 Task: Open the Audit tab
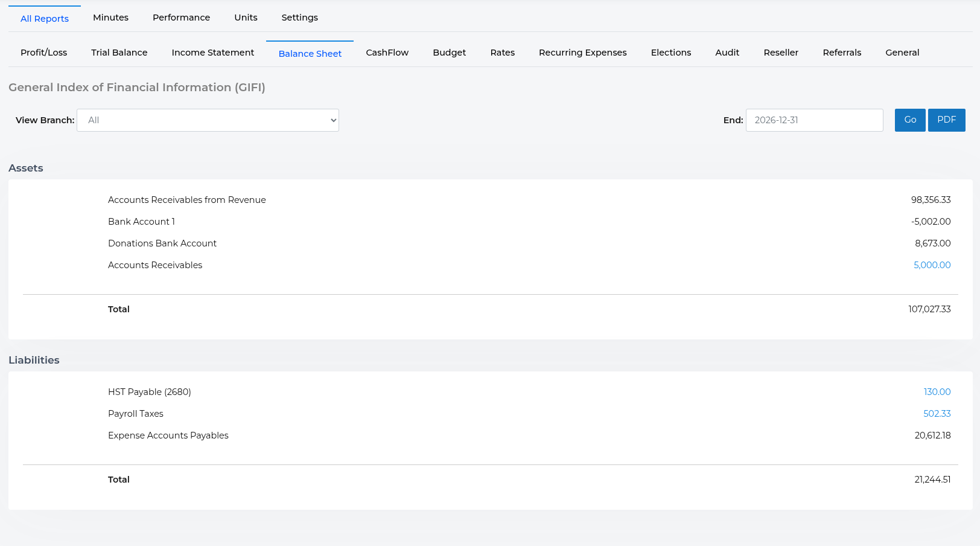tap(727, 53)
